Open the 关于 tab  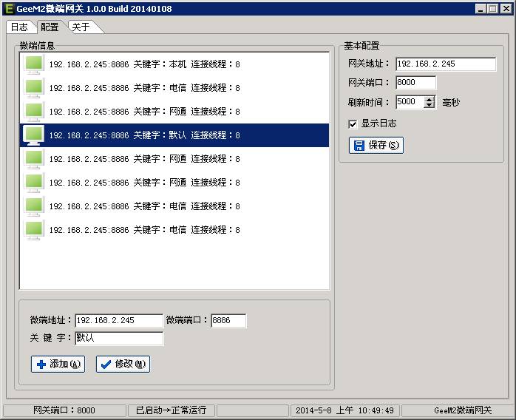click(81, 27)
